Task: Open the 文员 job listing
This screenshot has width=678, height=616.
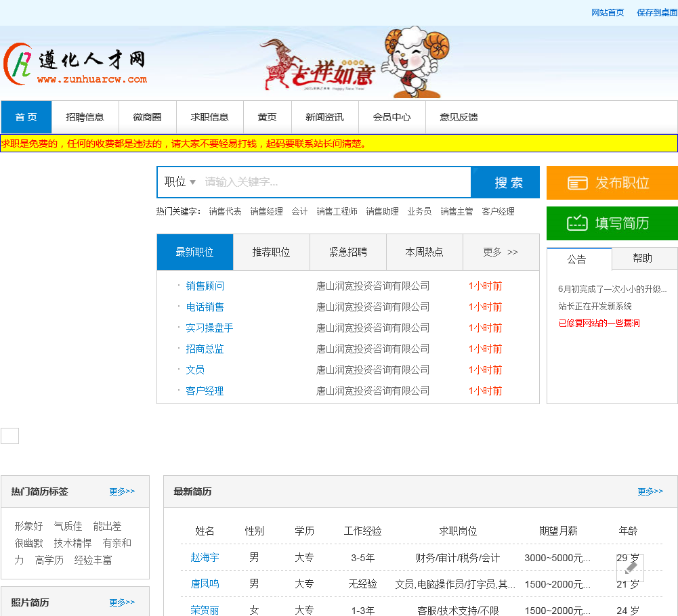Action: point(195,370)
